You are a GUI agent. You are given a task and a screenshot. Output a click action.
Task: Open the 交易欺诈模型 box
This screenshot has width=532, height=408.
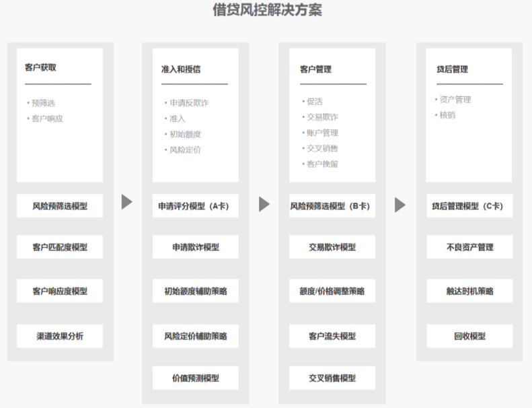click(x=332, y=247)
